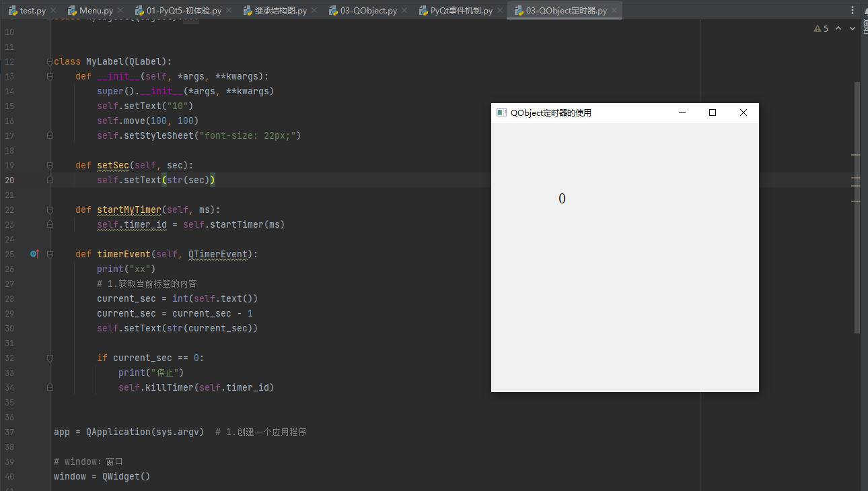Collapse timerEvent fold marker on line 25

coord(50,255)
